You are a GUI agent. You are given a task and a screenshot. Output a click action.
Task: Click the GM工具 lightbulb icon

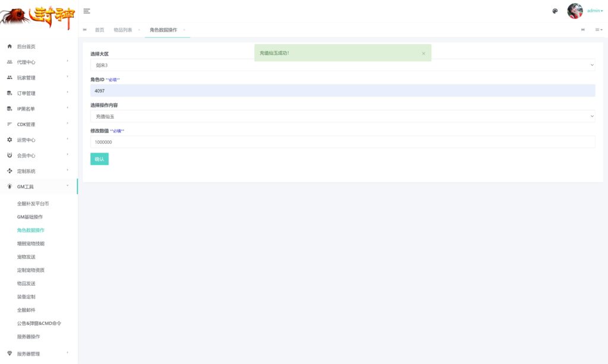click(x=9, y=186)
